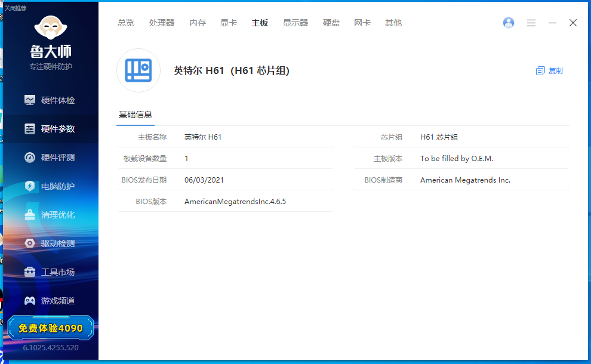
Task: Switch to the 显卡 tab
Action: tap(229, 23)
